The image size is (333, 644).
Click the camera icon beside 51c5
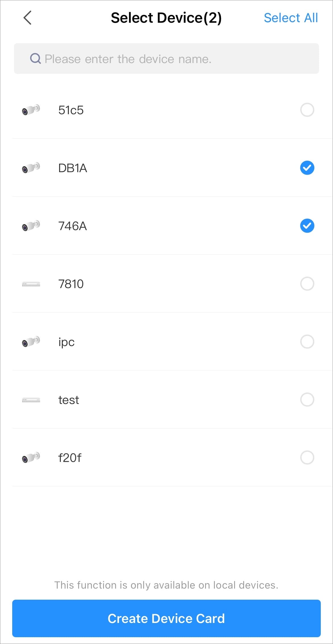click(x=31, y=110)
